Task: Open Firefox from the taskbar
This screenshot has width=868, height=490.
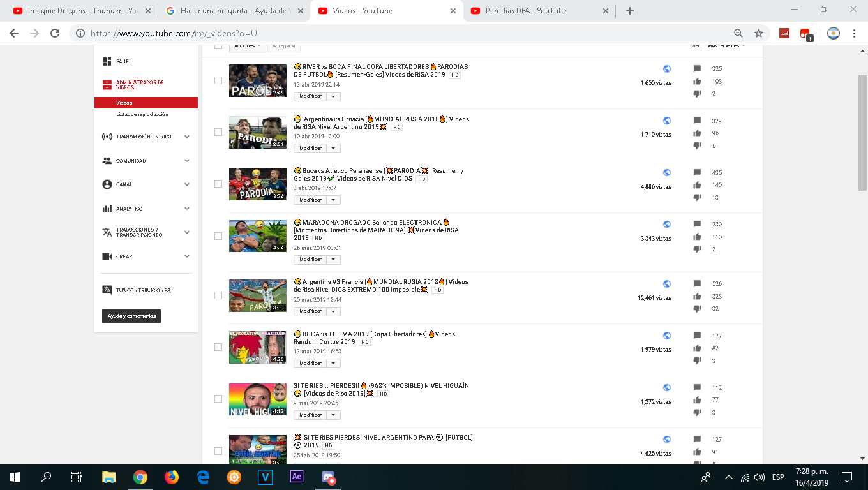Action: (x=172, y=477)
